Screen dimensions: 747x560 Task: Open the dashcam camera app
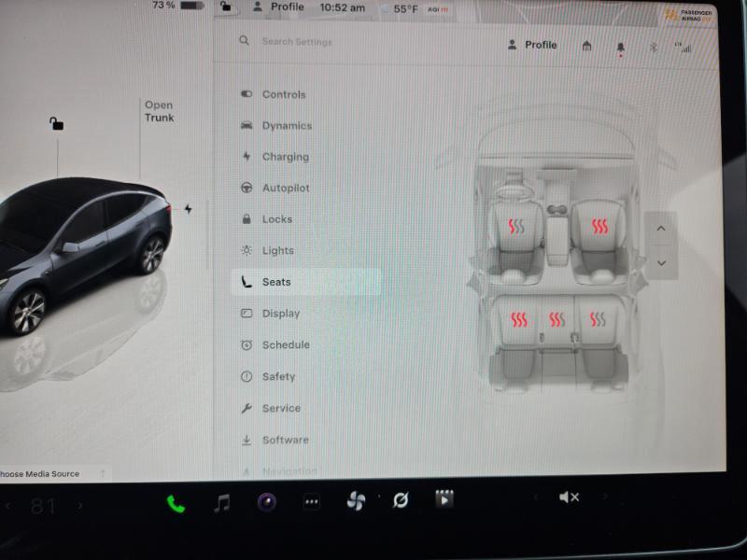[267, 502]
